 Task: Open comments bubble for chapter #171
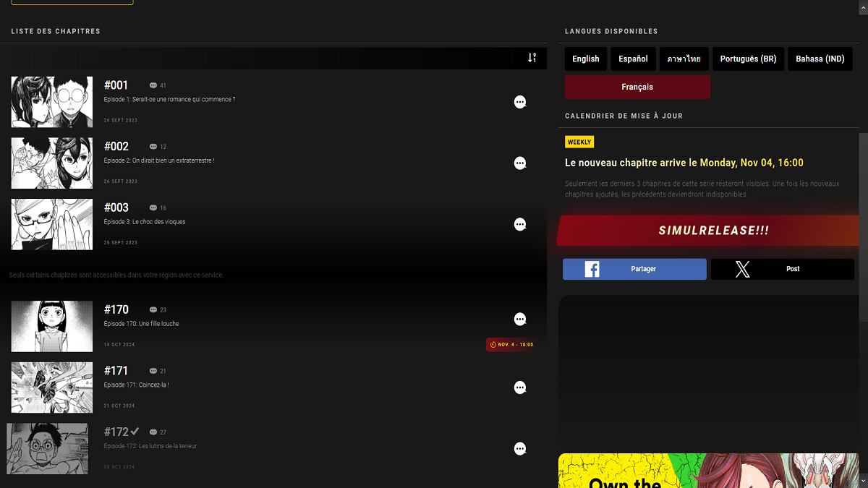pos(519,388)
